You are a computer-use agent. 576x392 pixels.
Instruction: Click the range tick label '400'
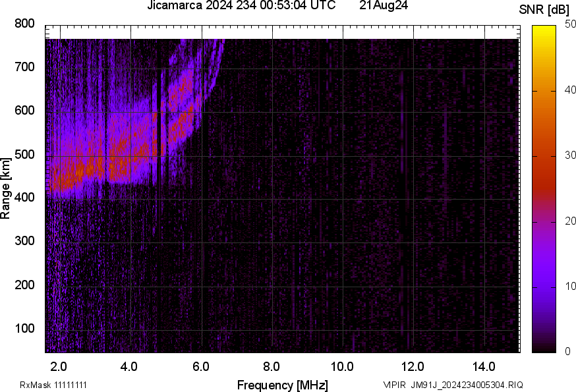pos(24,197)
